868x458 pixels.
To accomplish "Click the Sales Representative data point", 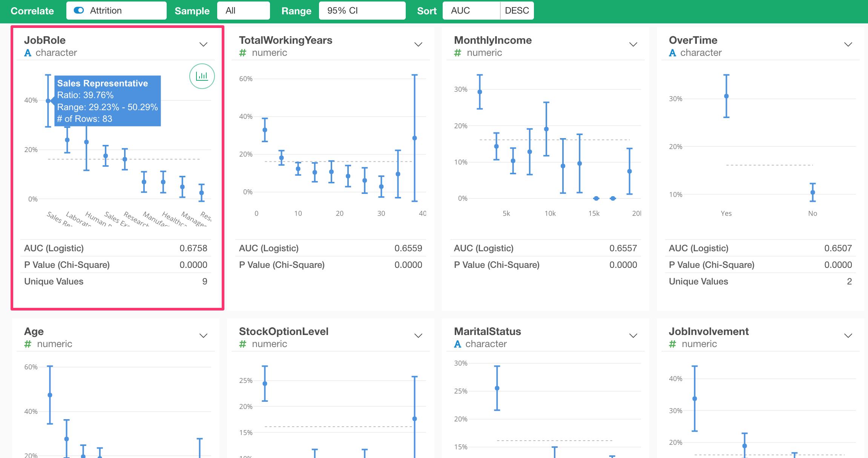I will (x=48, y=100).
